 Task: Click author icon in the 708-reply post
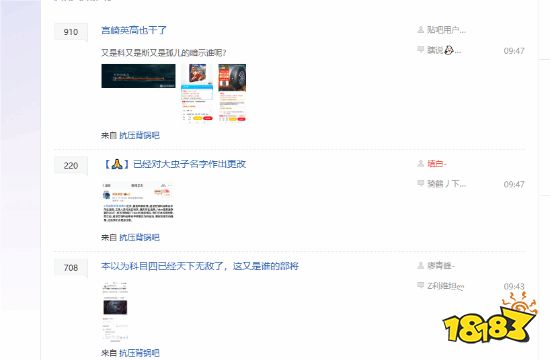click(x=421, y=266)
